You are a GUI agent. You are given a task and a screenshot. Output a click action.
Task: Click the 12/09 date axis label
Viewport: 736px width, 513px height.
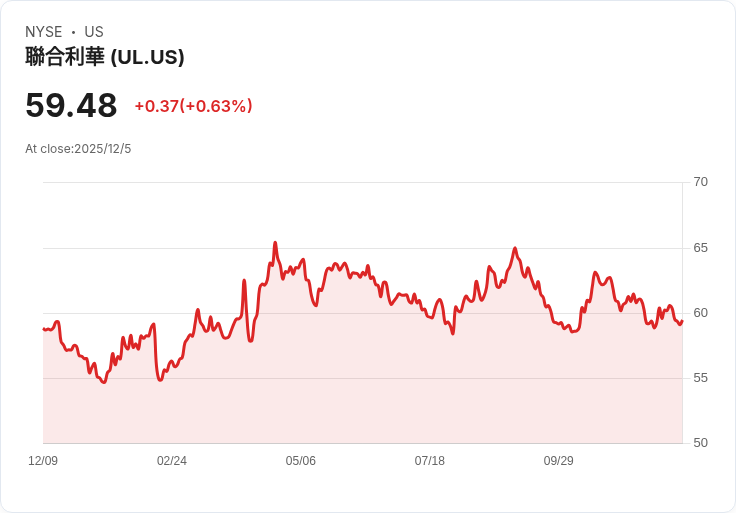tap(43, 460)
